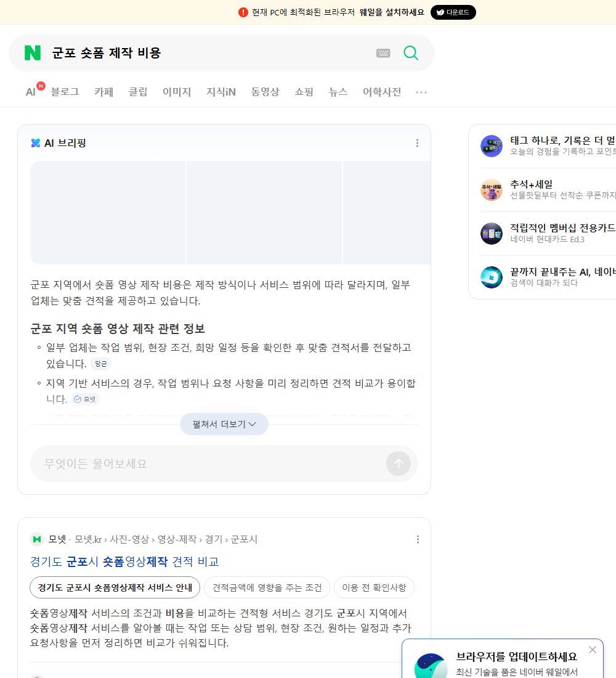Click the green magnifier search icon
The image size is (616, 678).
click(x=411, y=53)
